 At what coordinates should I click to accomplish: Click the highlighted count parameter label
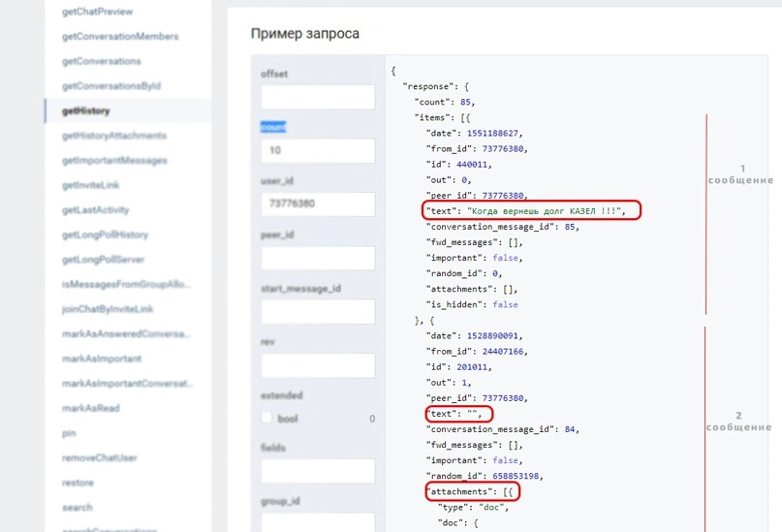[x=273, y=127]
